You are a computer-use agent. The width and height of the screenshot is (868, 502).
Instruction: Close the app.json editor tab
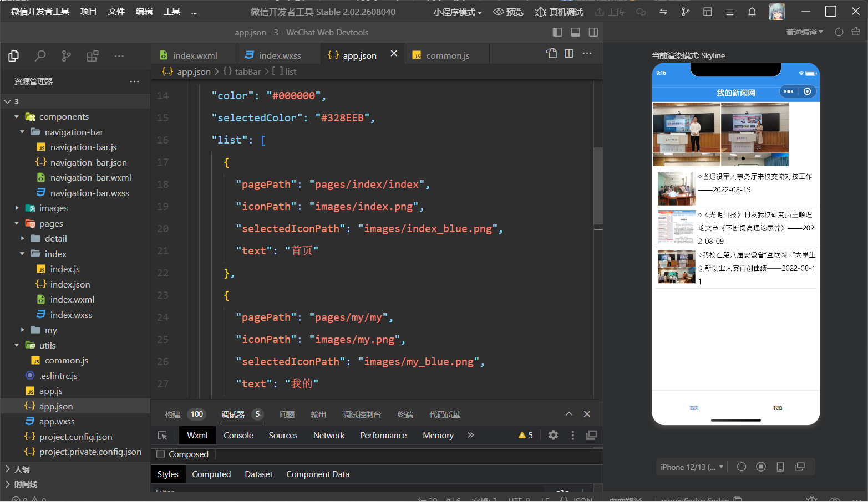394,53
